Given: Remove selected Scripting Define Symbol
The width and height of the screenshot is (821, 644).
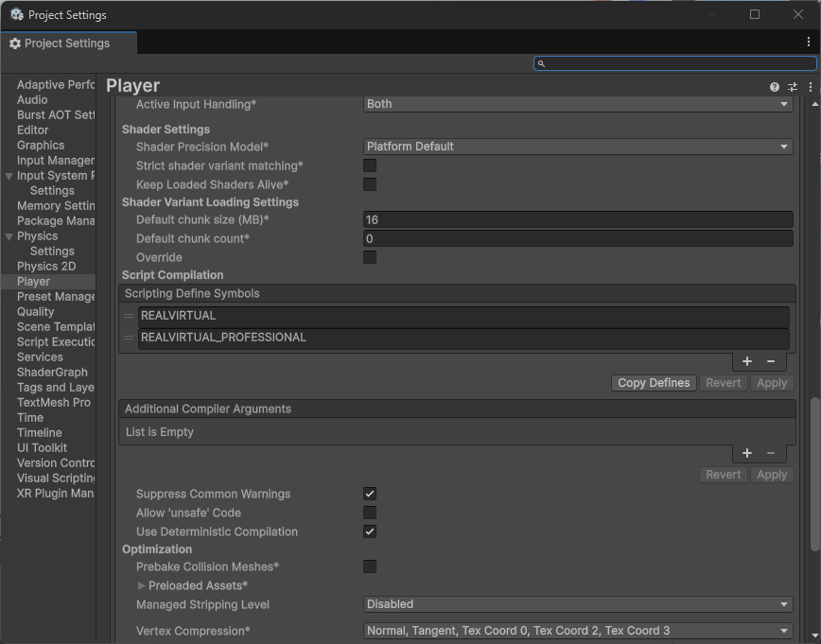Looking at the screenshot, I should click(771, 361).
